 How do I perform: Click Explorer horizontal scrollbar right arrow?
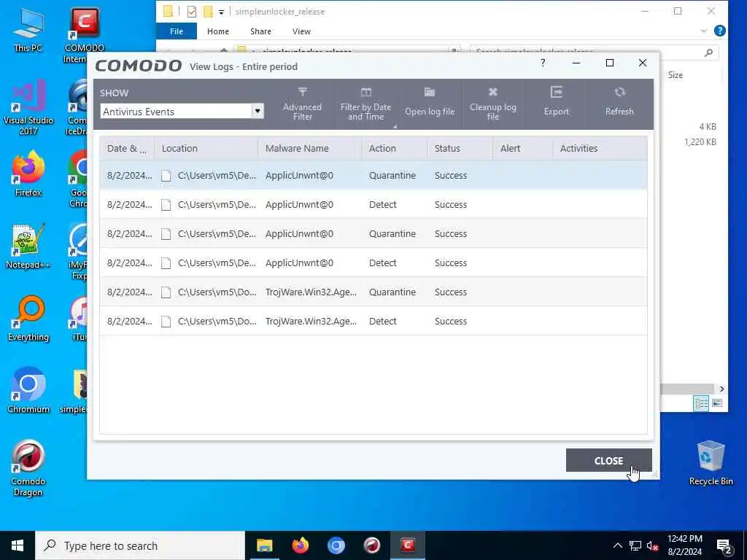[x=721, y=389]
